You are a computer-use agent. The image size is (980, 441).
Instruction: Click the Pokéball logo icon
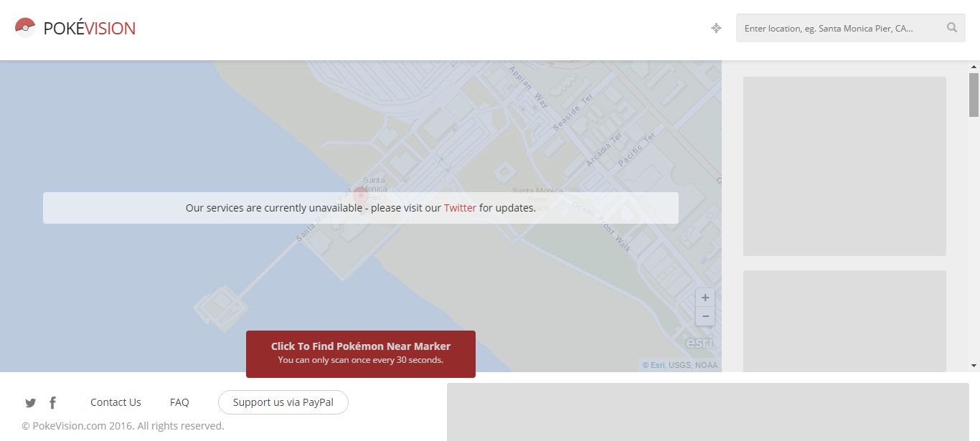(x=25, y=28)
